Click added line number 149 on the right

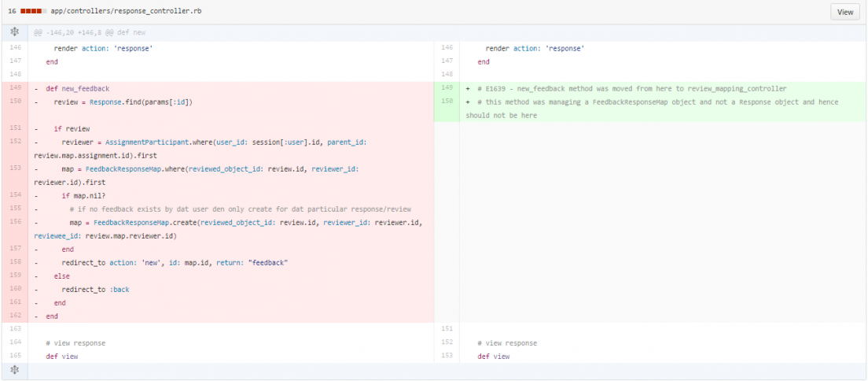(447, 88)
